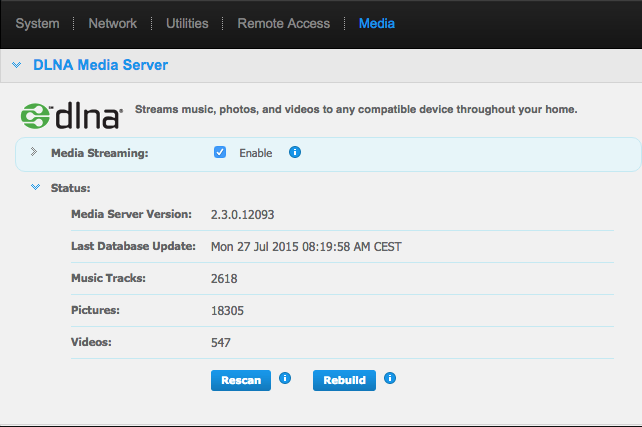This screenshot has height=427, width=642.
Task: Toggle the Media Streaming Enable checkbox
Action: click(220, 153)
